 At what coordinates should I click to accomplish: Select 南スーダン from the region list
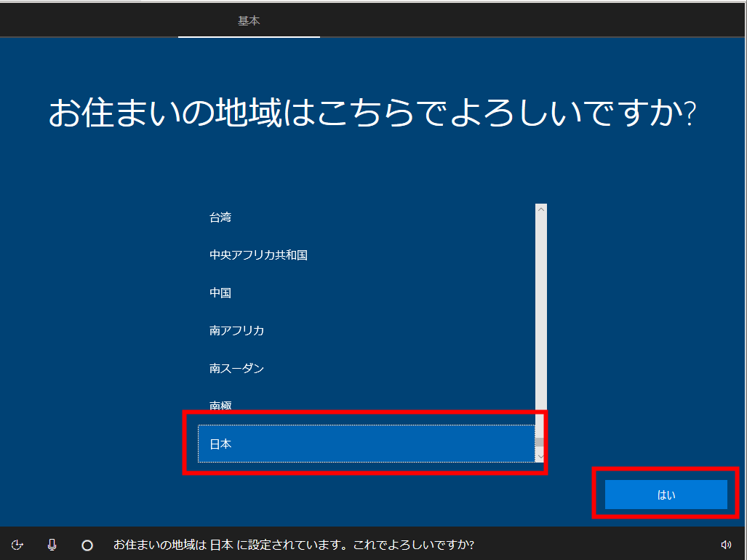click(x=367, y=368)
